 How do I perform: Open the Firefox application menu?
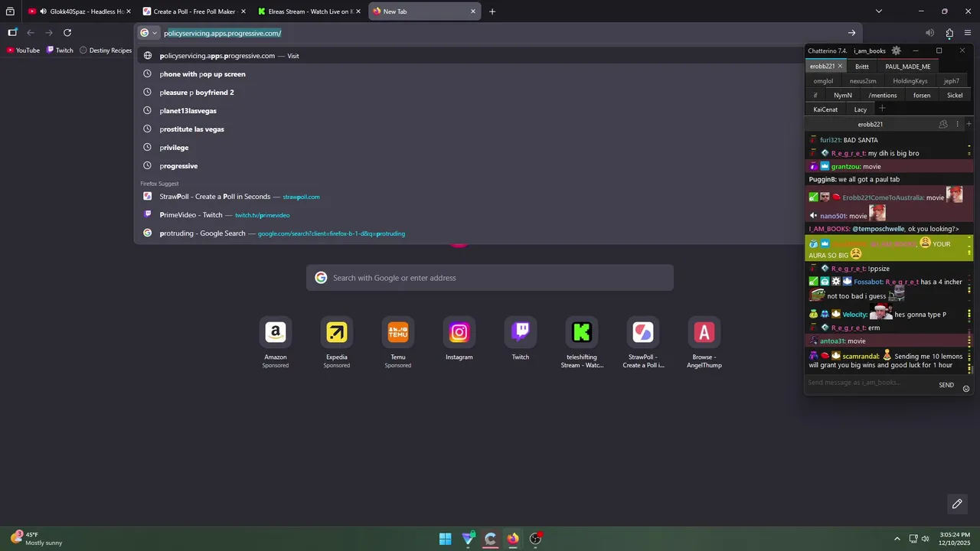[968, 33]
